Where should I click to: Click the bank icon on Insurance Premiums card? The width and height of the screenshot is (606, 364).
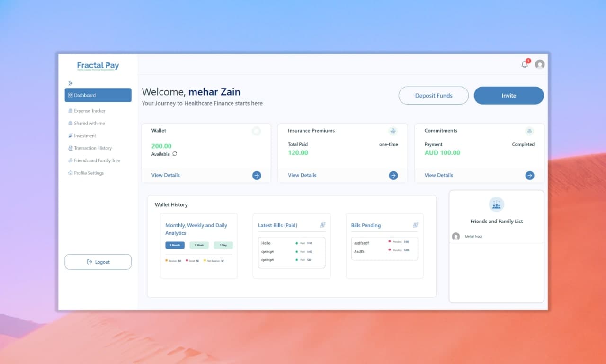[393, 131]
